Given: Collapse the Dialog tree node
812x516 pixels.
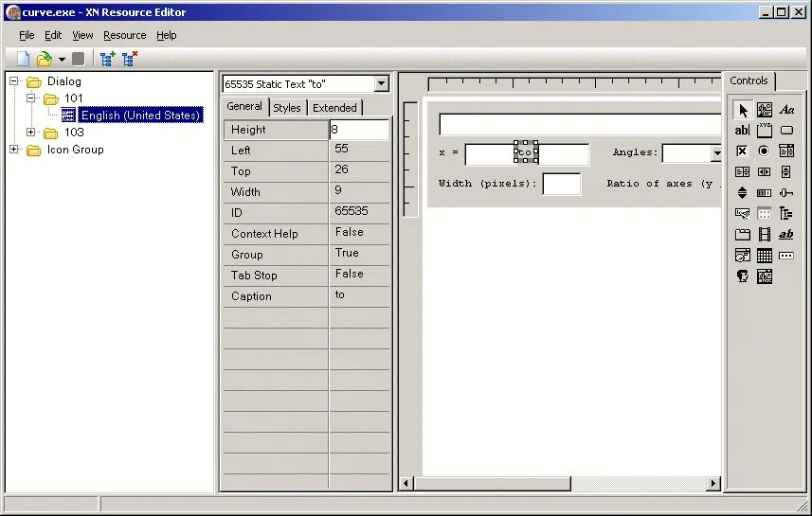Looking at the screenshot, I should point(14,81).
